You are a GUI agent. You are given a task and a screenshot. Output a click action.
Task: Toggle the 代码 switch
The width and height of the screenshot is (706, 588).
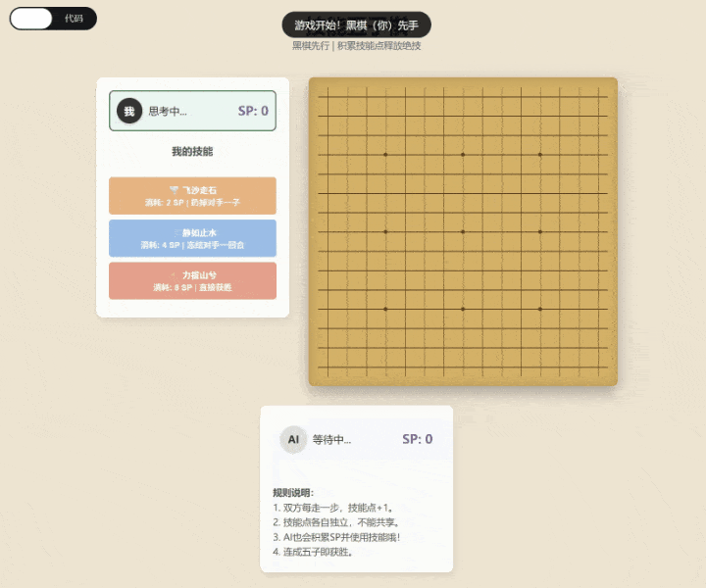pos(53,19)
